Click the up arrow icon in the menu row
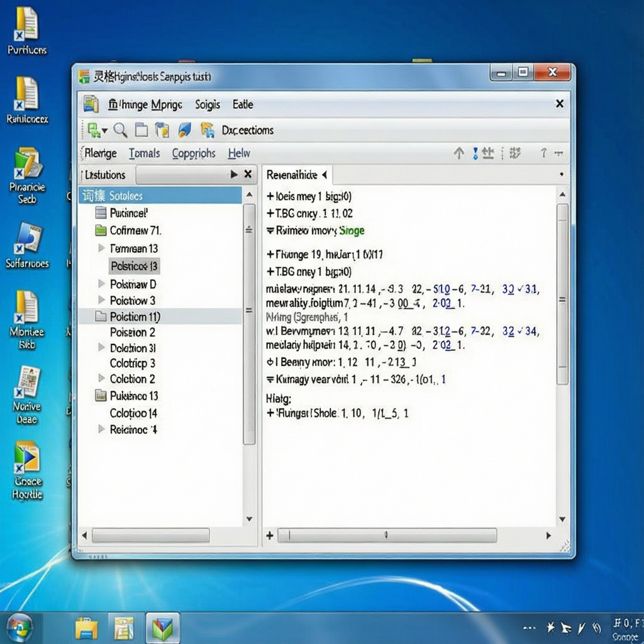644x644 pixels. click(458, 153)
